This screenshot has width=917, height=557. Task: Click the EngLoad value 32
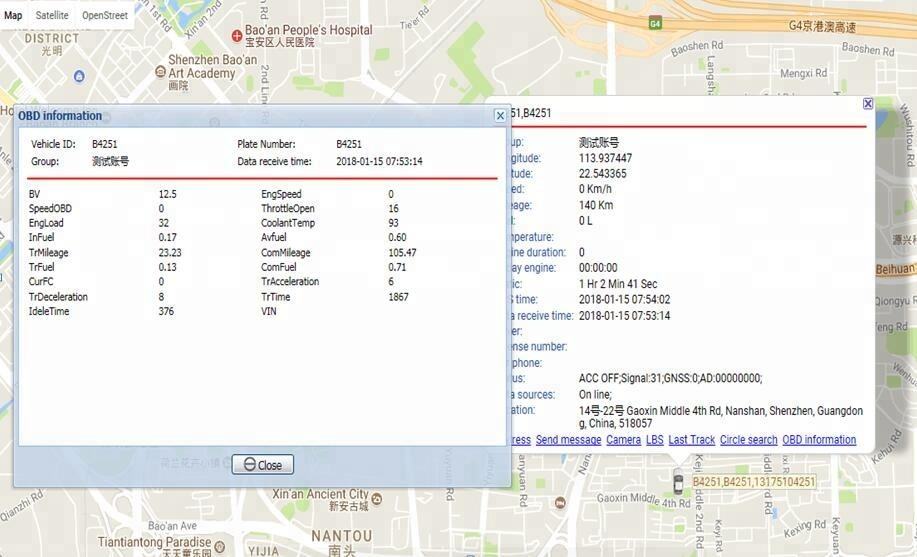(164, 223)
